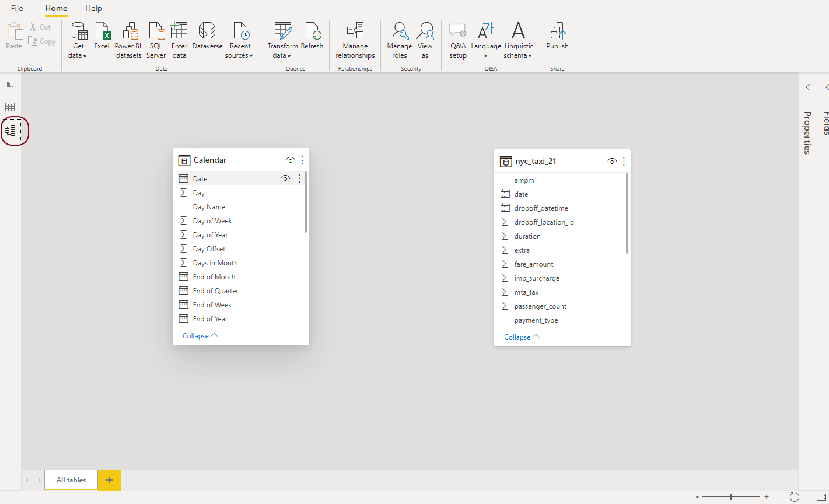The width and height of the screenshot is (829, 504).
Task: Open Manage roles security settings
Action: (399, 40)
